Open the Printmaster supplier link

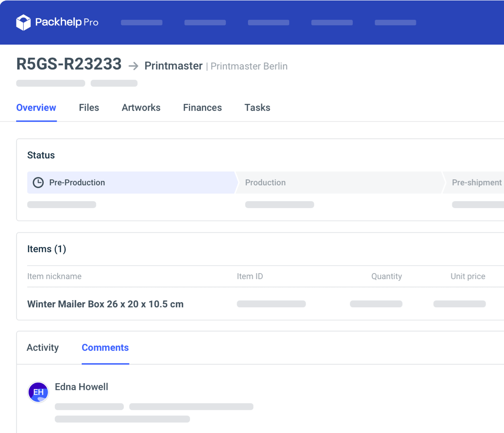coord(173,66)
